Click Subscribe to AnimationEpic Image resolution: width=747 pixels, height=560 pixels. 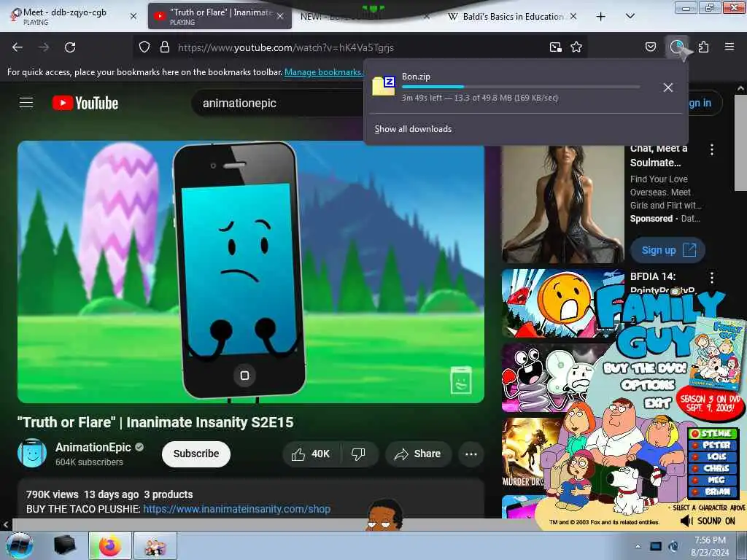[x=196, y=454]
